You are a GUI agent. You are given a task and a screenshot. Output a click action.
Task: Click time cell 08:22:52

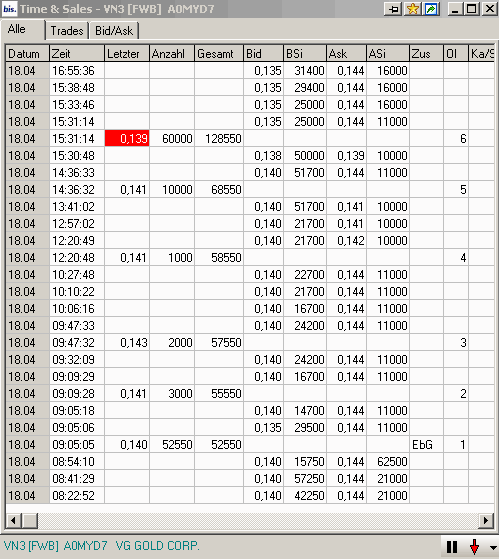coord(77,496)
